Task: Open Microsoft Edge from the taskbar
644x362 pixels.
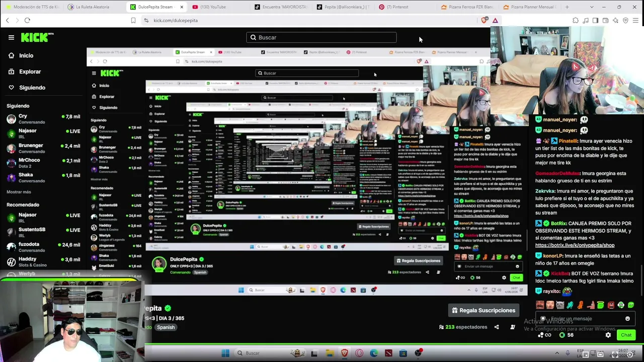Action: point(374,353)
